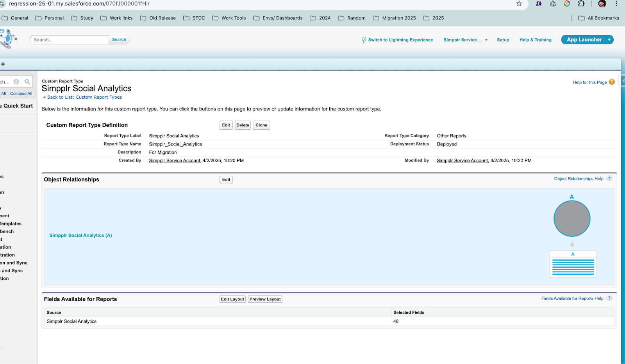The width and height of the screenshot is (625, 364).
Task: Click the App Launcher button label
Action: (x=584, y=40)
